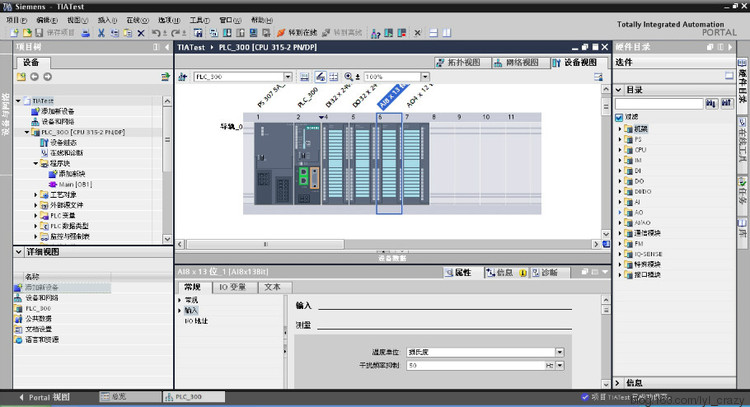Switch to the network view (网络视图) tab
This screenshot has height=407, width=750.
click(x=518, y=62)
